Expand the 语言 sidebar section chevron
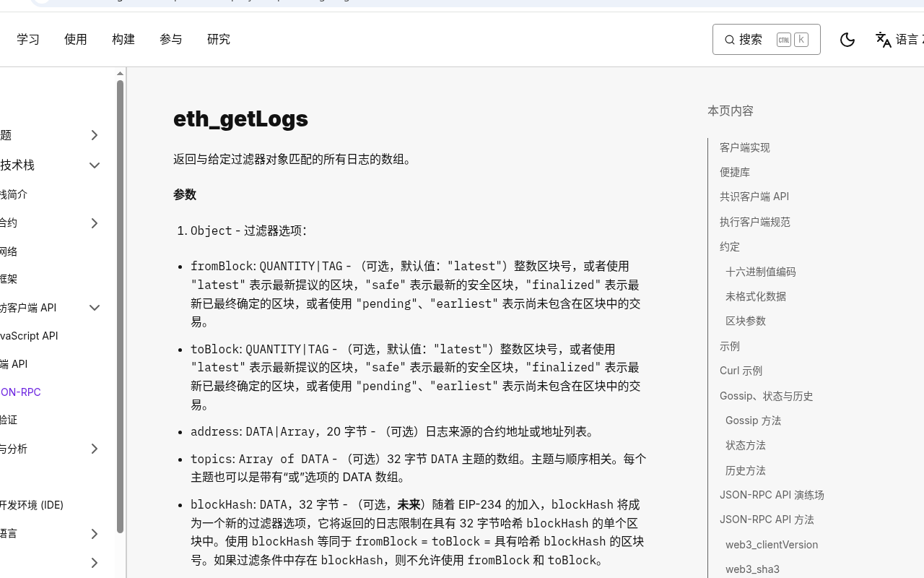This screenshot has height=578, width=924. 94,534
